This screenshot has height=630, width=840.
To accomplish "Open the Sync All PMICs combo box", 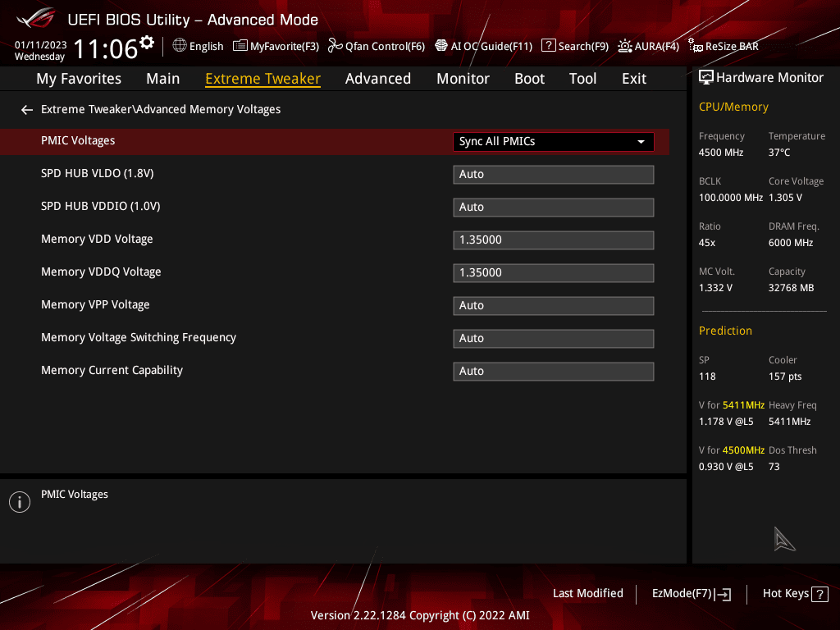I will coord(554,142).
